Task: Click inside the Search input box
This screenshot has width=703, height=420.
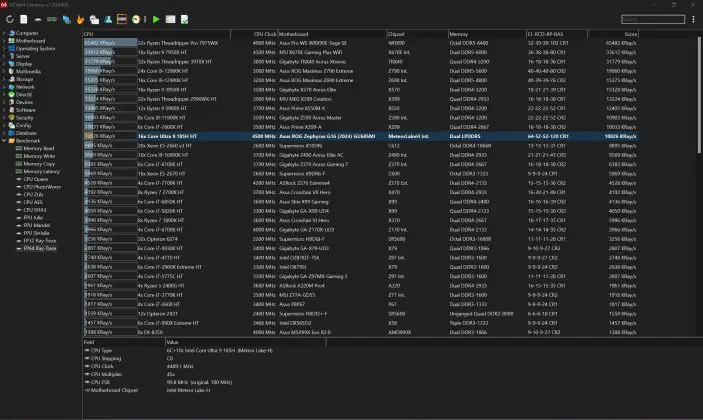Action: click(x=653, y=19)
